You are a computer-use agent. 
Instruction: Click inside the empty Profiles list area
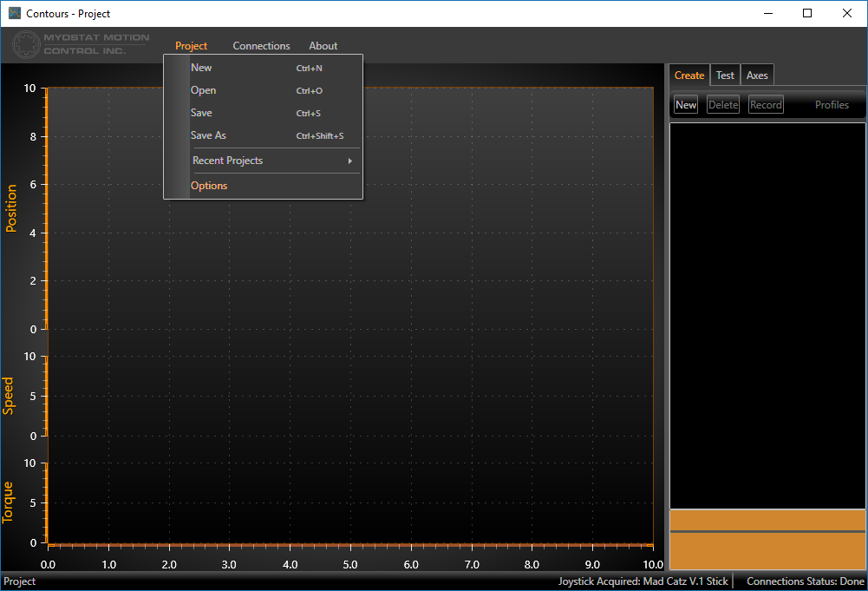click(x=767, y=312)
